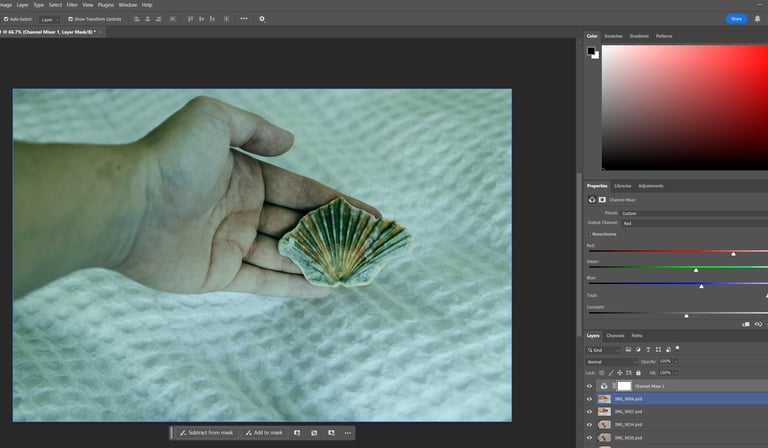
Task: Select the Channel Mixer layer mask thumbnail
Action: pos(624,386)
